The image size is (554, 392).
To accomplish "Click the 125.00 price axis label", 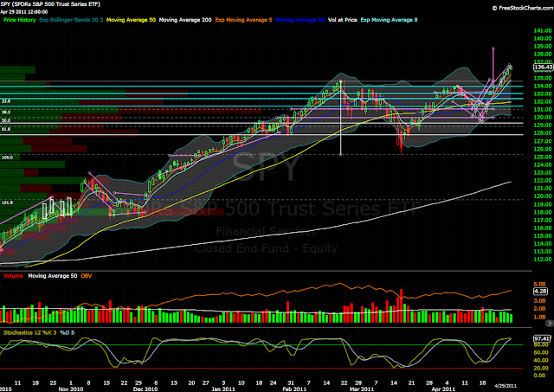I will pyautogui.click(x=543, y=157).
